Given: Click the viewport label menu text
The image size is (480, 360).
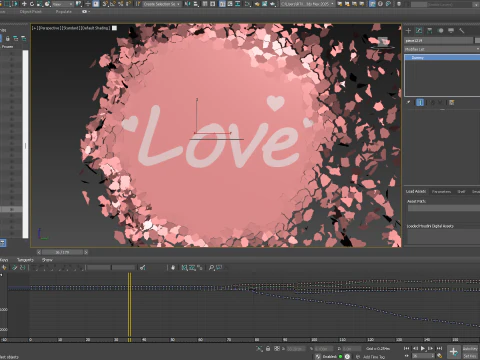Looking at the screenshot, I should [71, 28].
